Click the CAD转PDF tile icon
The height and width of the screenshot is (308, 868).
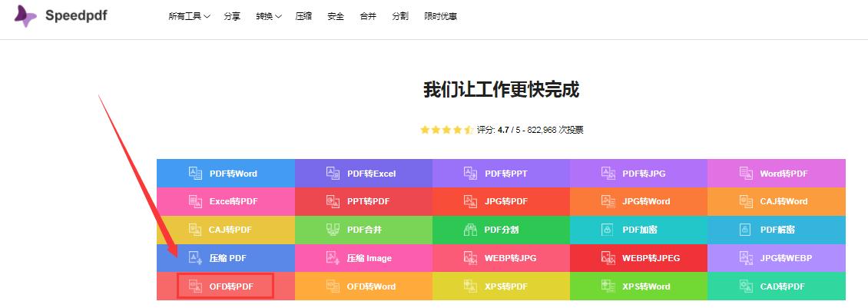(746, 286)
